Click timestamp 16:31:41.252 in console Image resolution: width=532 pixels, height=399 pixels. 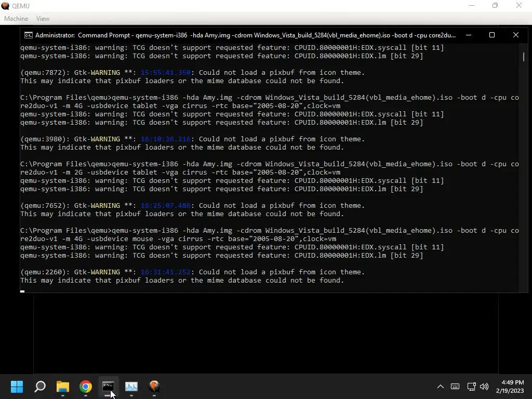[x=166, y=272]
